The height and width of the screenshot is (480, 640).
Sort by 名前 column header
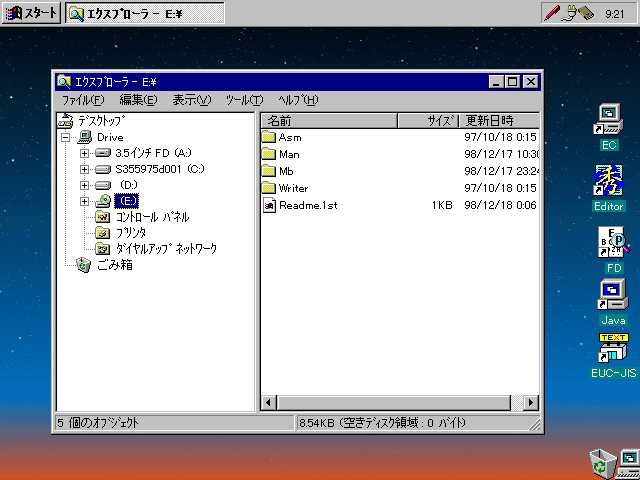click(x=329, y=121)
